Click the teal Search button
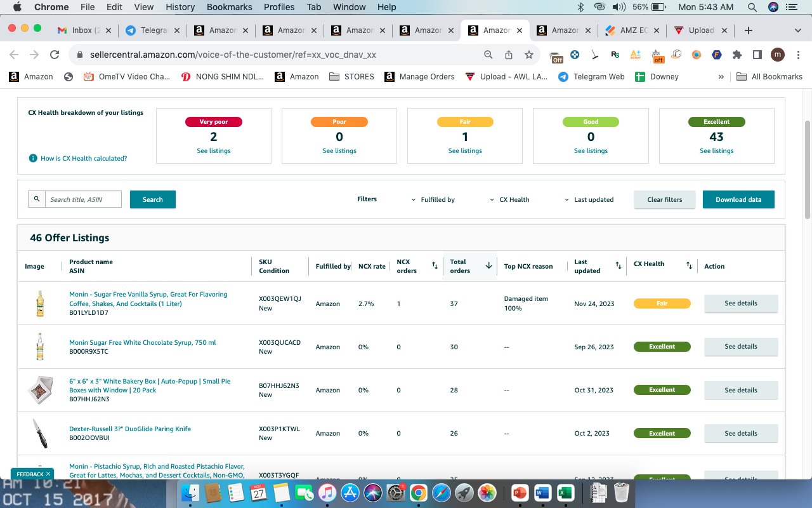 (x=153, y=199)
